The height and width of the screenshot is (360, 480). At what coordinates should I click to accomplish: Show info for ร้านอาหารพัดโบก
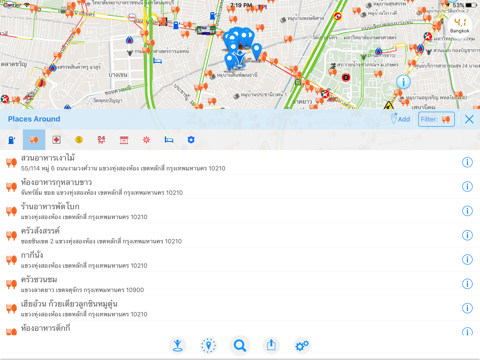click(467, 211)
